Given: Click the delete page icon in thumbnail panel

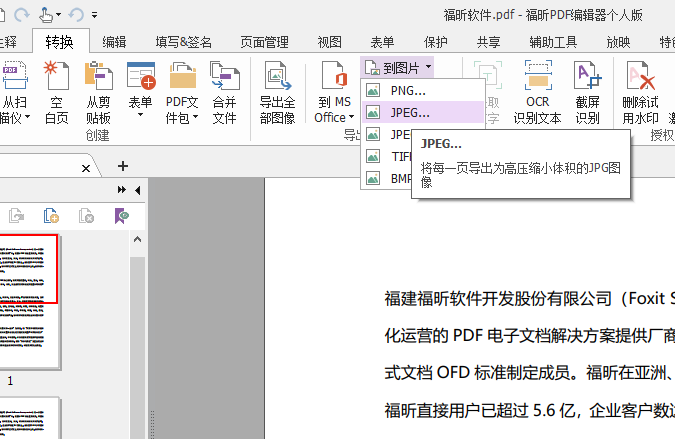Looking at the screenshot, I should (x=86, y=216).
